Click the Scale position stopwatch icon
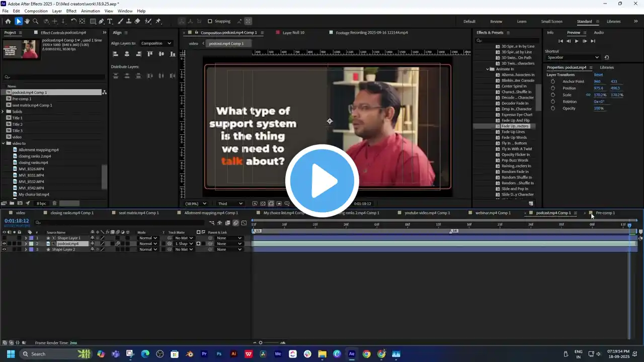644x362 pixels. pyautogui.click(x=553, y=95)
